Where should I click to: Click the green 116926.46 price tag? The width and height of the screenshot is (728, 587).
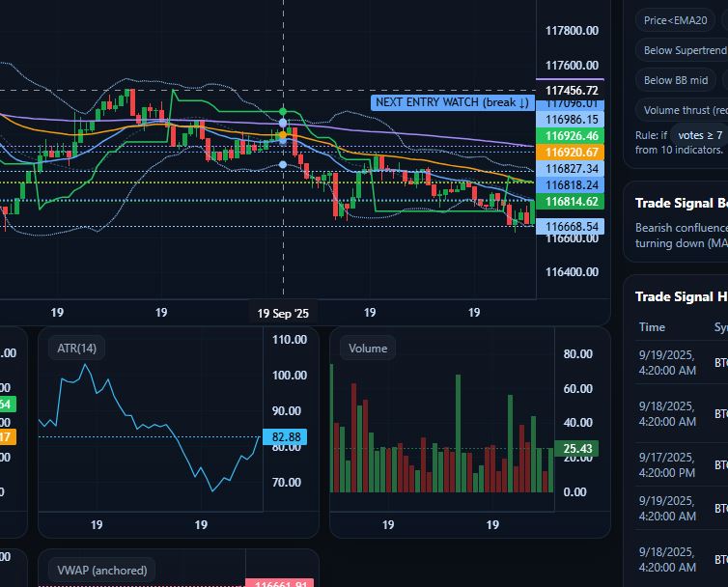(573, 136)
